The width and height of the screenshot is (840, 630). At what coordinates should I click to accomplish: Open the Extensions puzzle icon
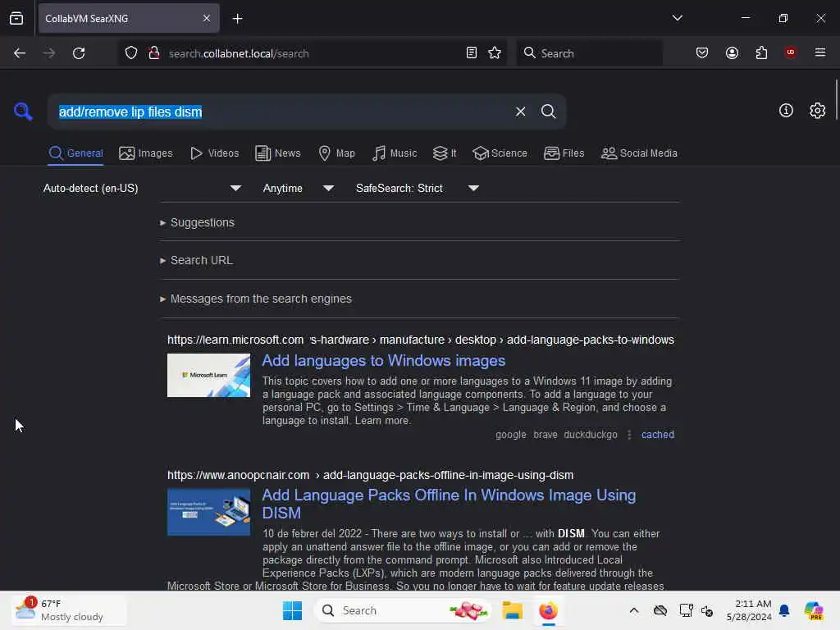point(761,53)
